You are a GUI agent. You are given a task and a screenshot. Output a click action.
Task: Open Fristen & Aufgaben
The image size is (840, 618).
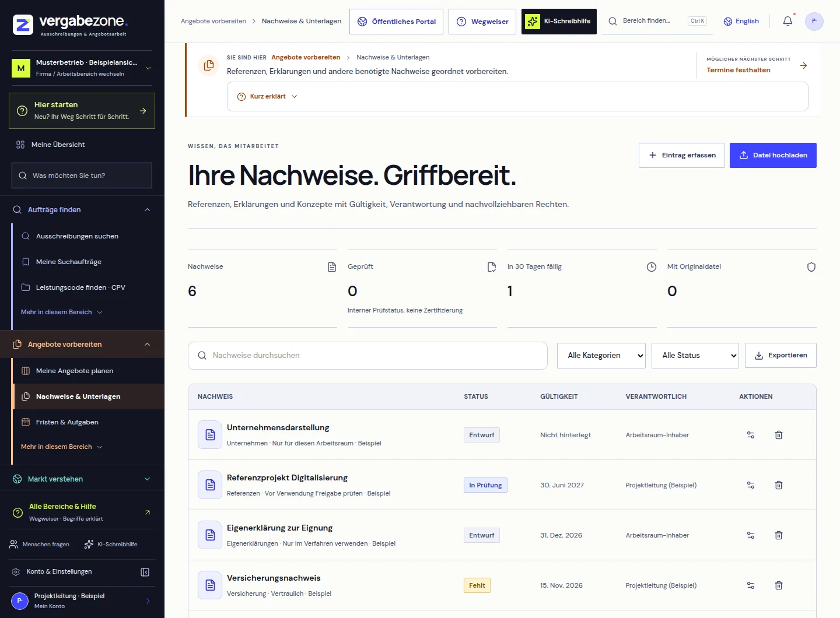tap(87, 422)
